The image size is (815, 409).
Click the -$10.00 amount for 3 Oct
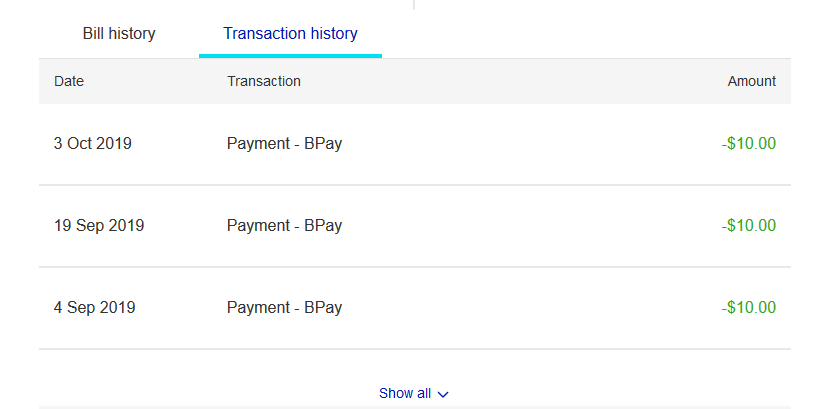(749, 143)
